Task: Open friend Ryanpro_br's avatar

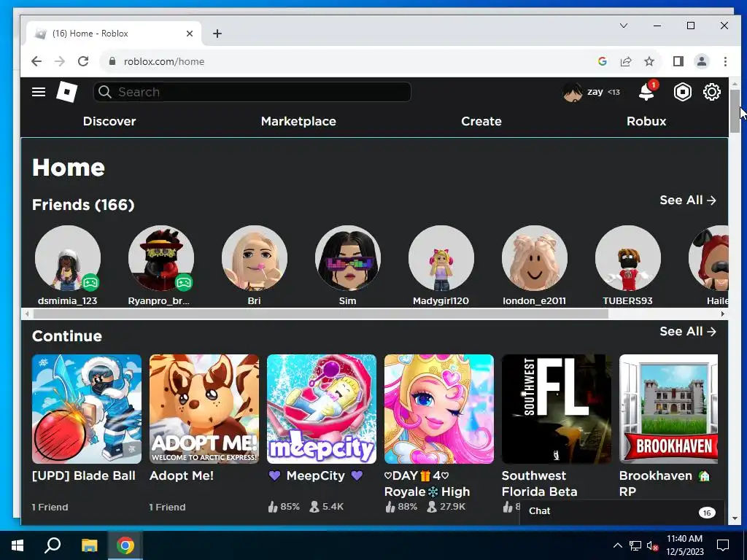Action: (161, 258)
